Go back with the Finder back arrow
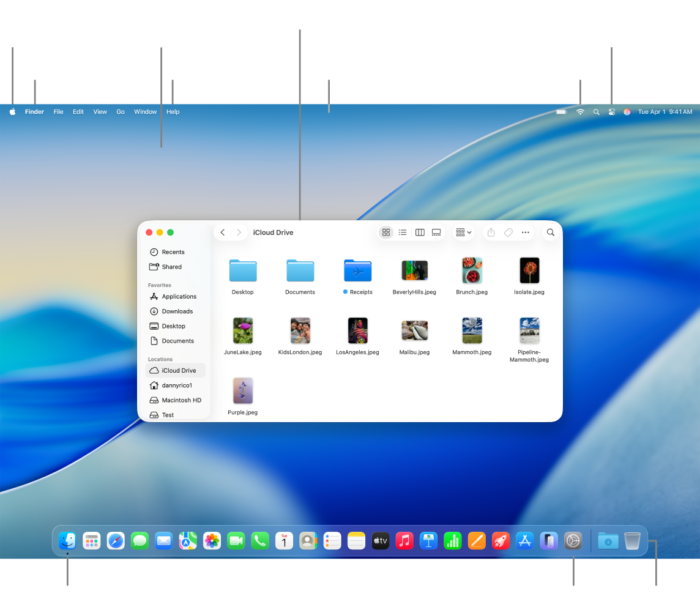 223,233
